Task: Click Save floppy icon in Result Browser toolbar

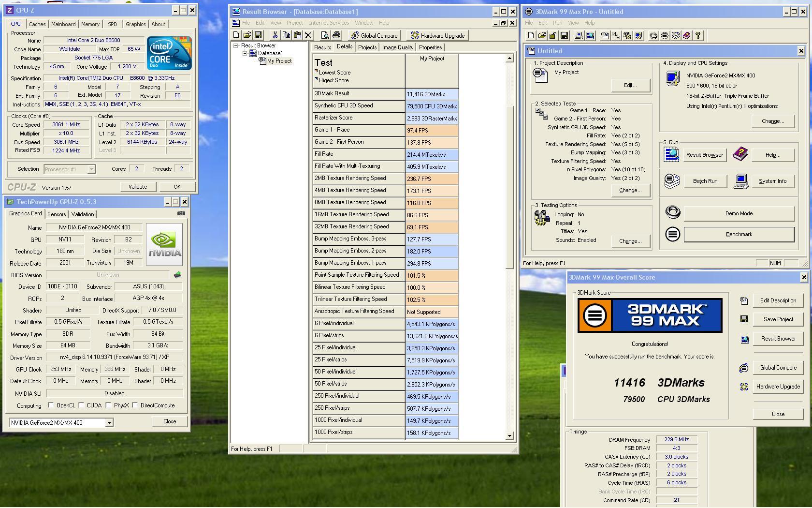Action: click(x=258, y=35)
